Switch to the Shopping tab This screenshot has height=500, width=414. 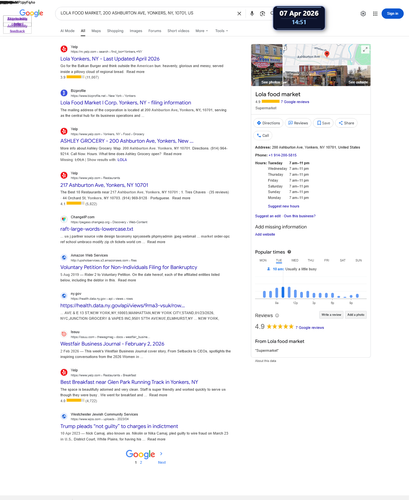point(115,31)
